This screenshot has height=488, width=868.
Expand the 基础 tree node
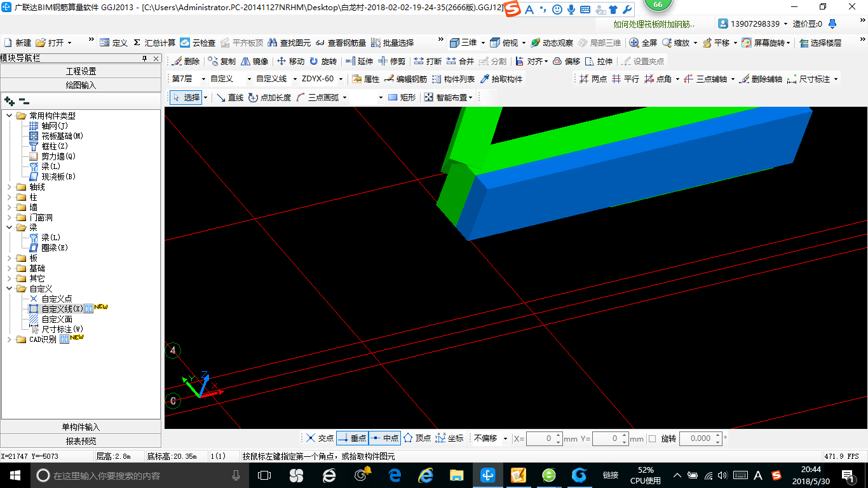pyautogui.click(x=10, y=268)
